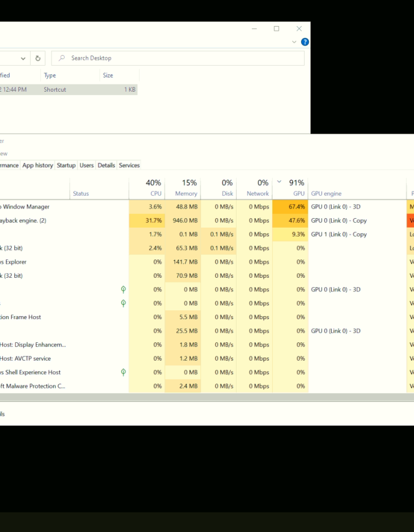Viewport: 414px width, 532px height.
Task: Switch to the App history tab
Action: coord(38,166)
